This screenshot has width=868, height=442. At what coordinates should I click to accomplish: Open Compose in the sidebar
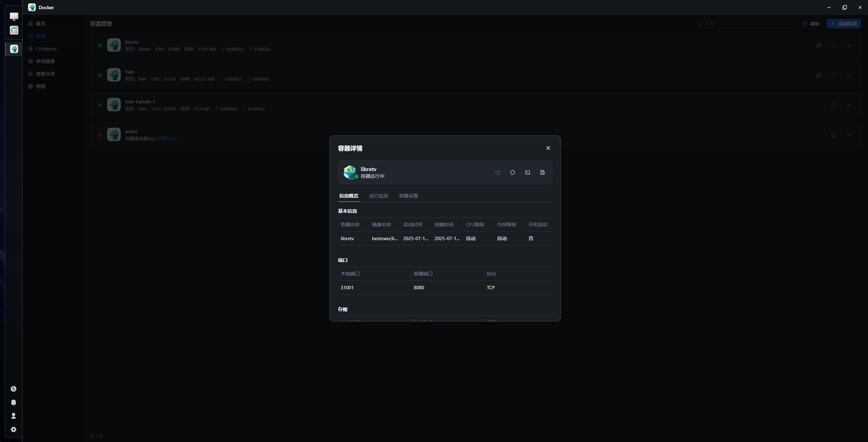[x=46, y=49]
